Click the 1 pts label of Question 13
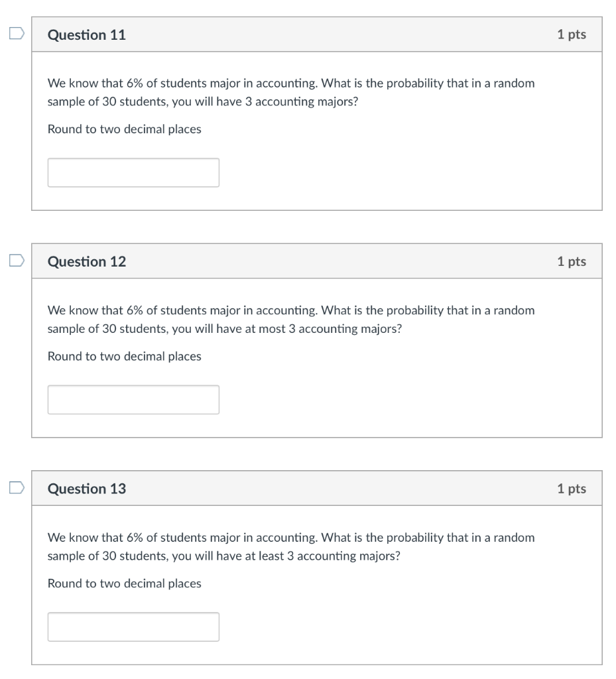616x679 pixels. (572, 489)
